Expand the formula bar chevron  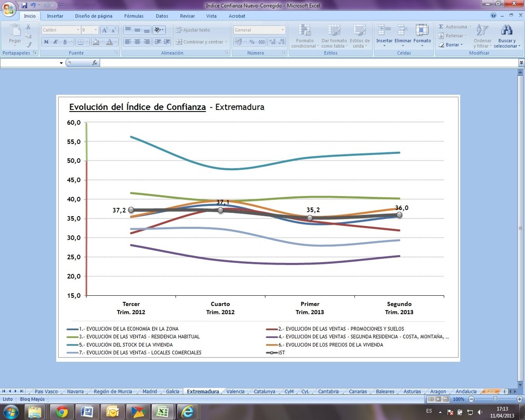click(521, 63)
